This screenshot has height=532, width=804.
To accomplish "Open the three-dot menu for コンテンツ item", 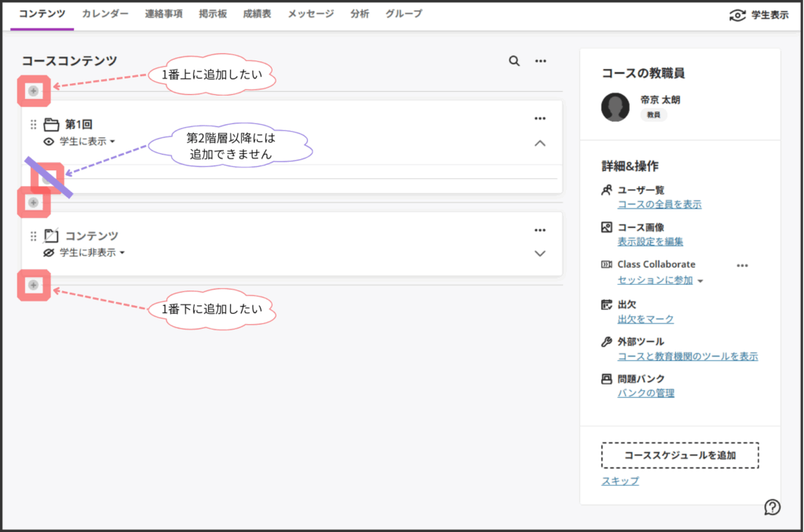I will pyautogui.click(x=539, y=230).
